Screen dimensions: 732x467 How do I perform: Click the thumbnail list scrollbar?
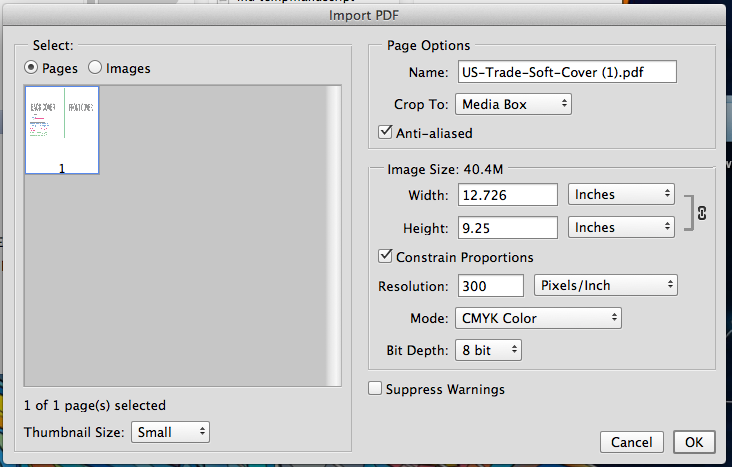[x=334, y=236]
